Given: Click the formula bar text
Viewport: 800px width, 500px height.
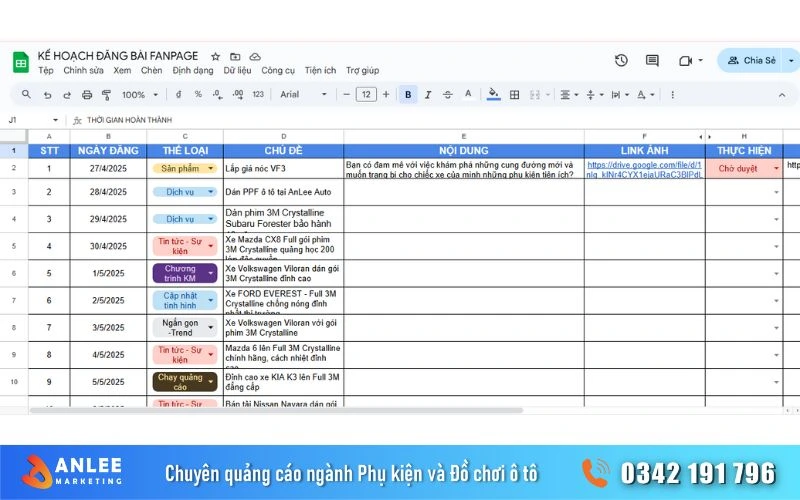Looking at the screenshot, I should point(129,120).
